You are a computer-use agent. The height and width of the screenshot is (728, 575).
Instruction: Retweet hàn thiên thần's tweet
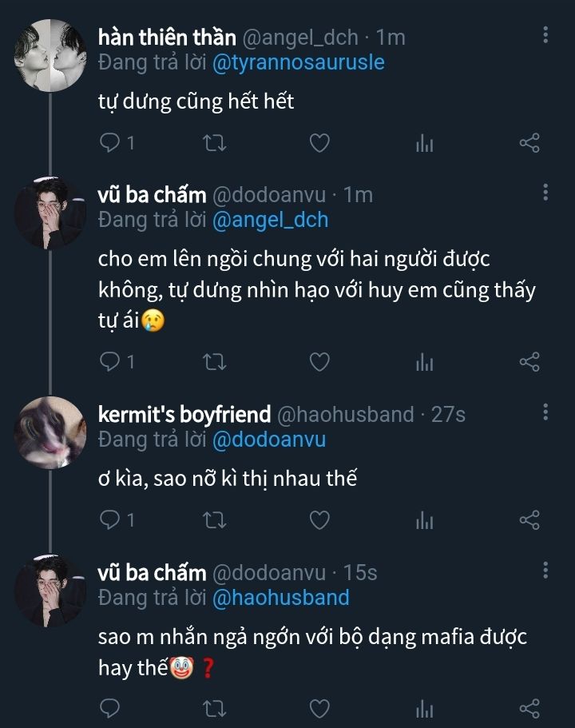tap(215, 143)
